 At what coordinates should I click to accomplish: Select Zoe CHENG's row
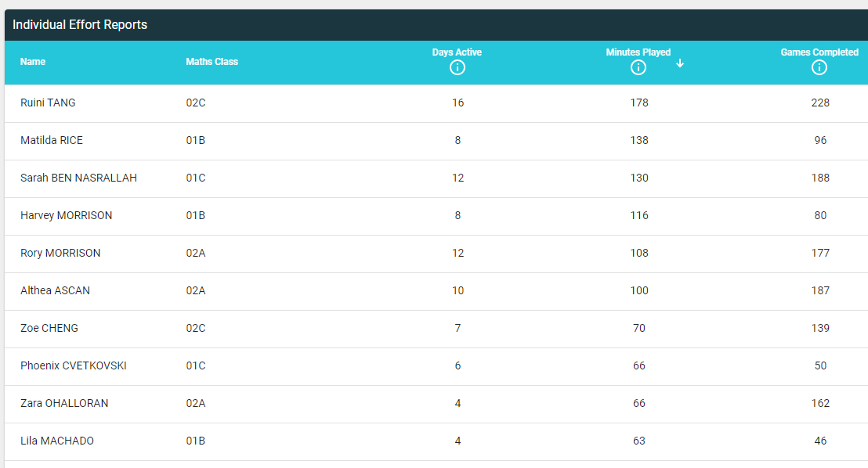click(x=49, y=328)
